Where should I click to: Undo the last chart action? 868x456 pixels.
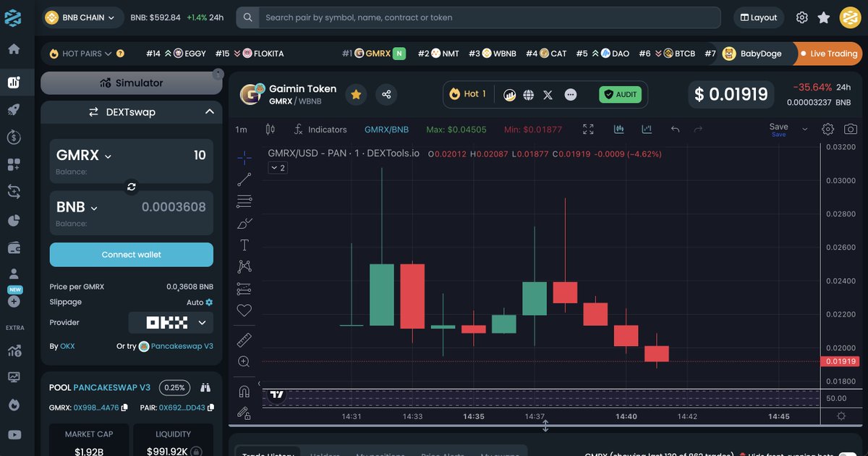pyautogui.click(x=675, y=129)
